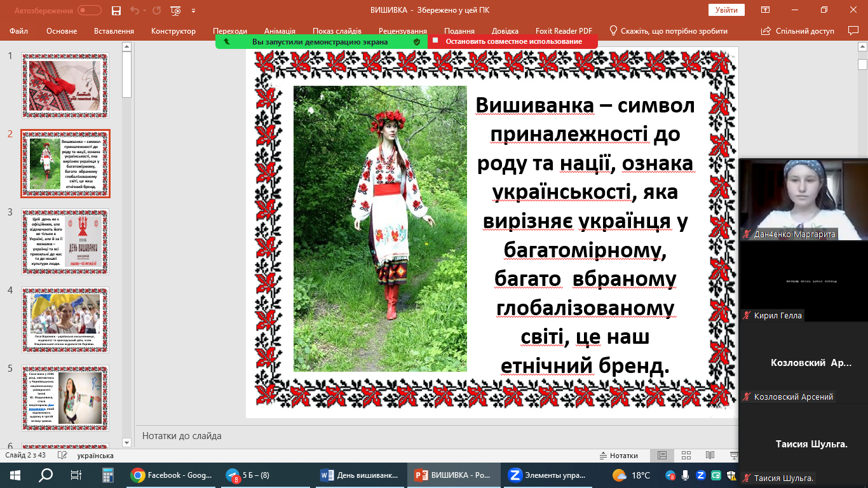The width and height of the screenshot is (868, 488).
Task: Open the comments pane icon
Action: tap(853, 30)
